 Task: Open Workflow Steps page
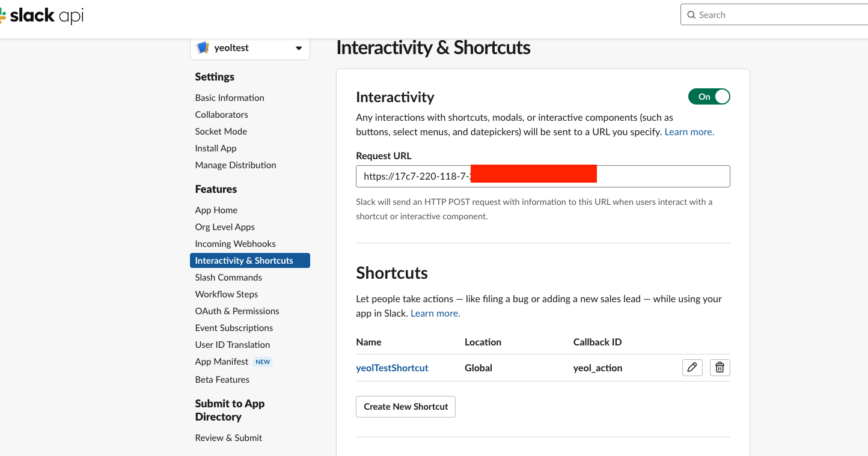[227, 294]
